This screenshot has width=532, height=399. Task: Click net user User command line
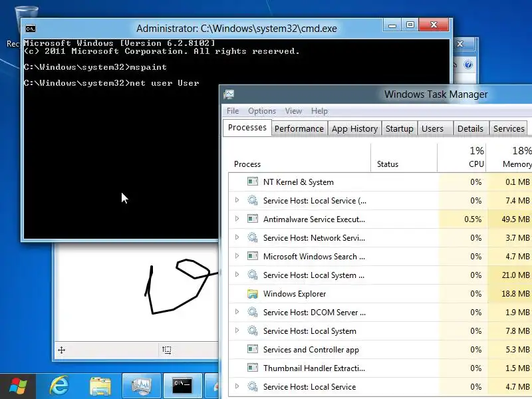pyautogui.click(x=111, y=83)
